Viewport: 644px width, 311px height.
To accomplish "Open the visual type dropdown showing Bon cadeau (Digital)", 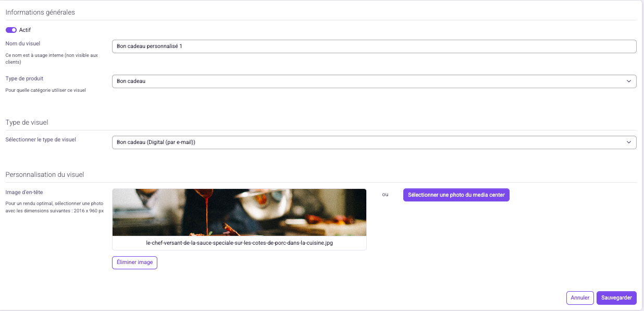I will click(x=374, y=142).
